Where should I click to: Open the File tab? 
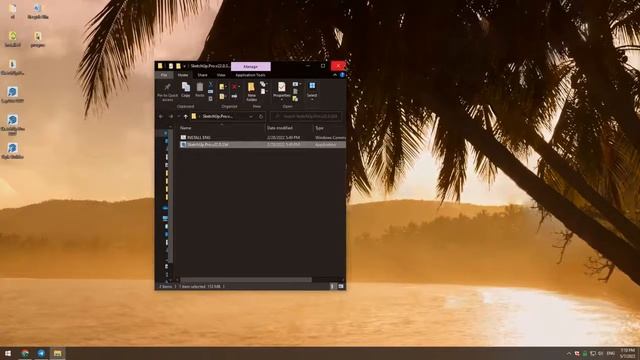(x=164, y=75)
